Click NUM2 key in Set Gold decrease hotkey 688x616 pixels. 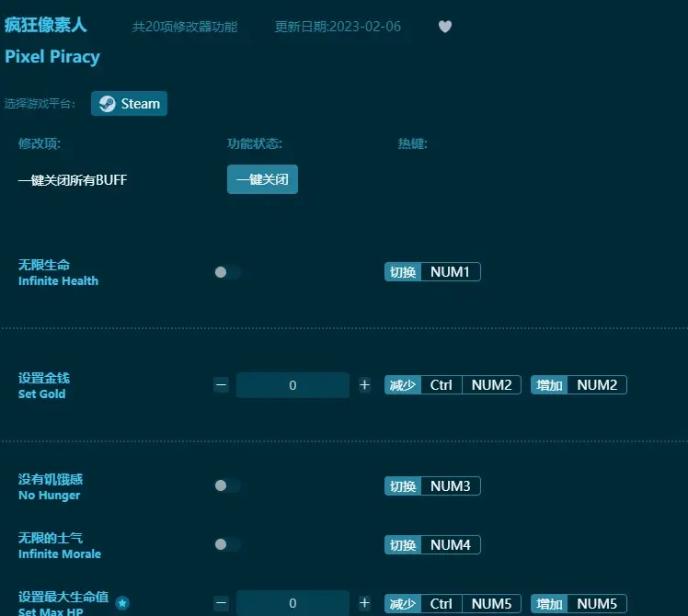491,385
